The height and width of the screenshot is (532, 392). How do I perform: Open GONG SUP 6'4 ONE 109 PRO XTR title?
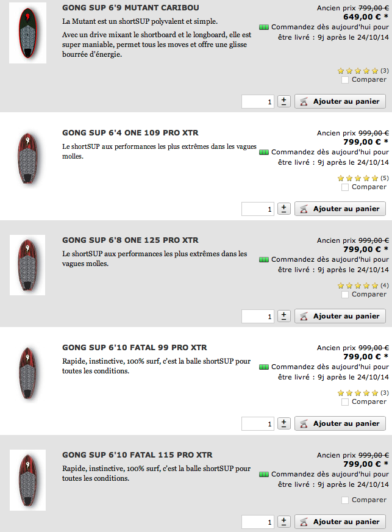(130, 133)
